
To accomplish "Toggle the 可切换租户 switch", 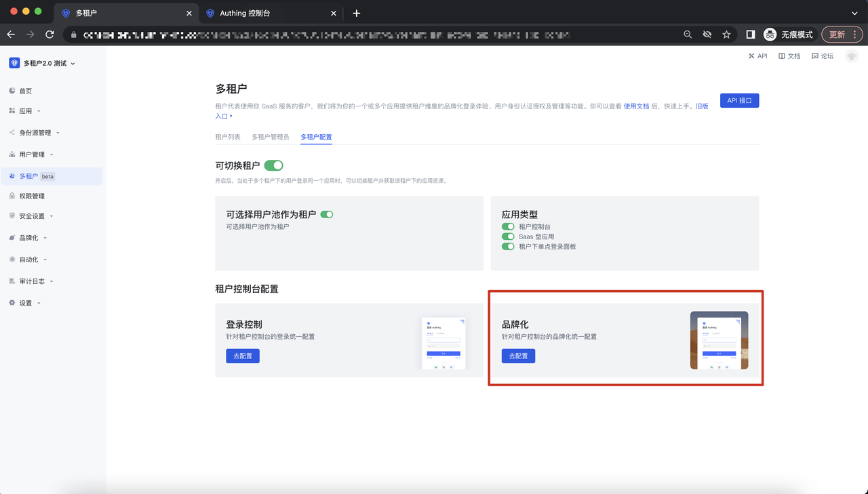I will pyautogui.click(x=273, y=165).
